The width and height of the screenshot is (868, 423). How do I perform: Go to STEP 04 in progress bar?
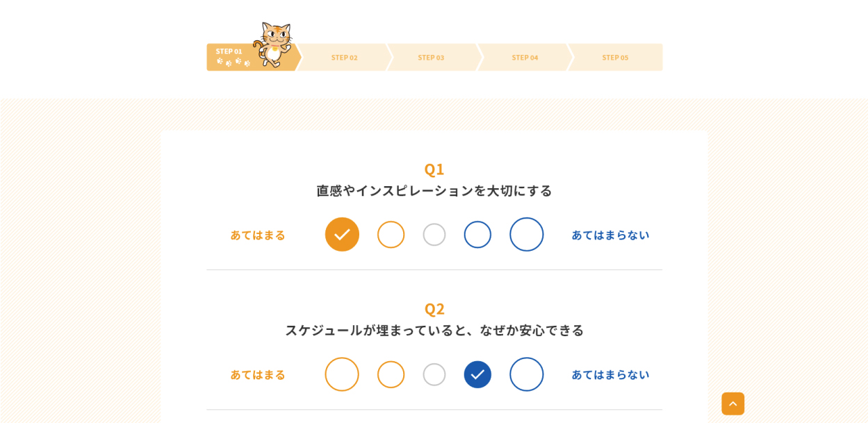point(525,57)
